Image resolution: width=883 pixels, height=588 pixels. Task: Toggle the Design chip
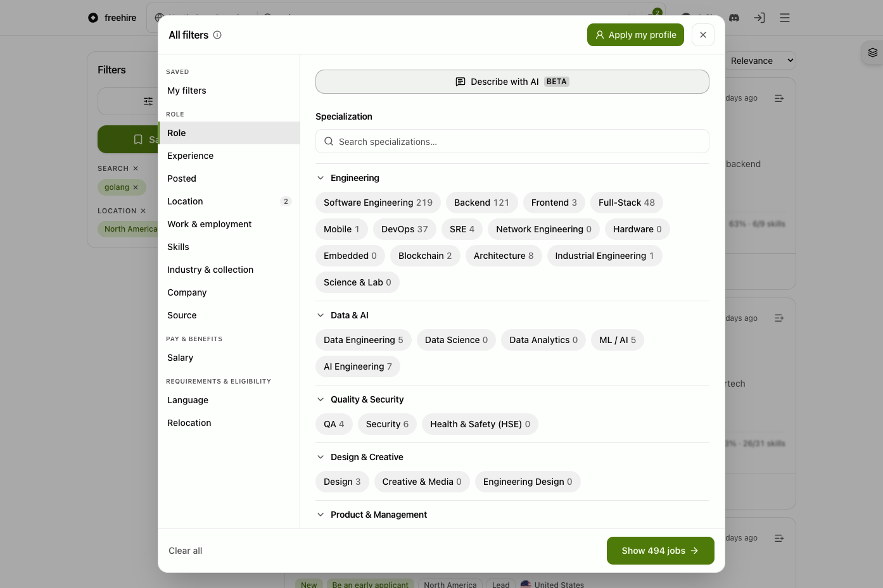(342, 482)
